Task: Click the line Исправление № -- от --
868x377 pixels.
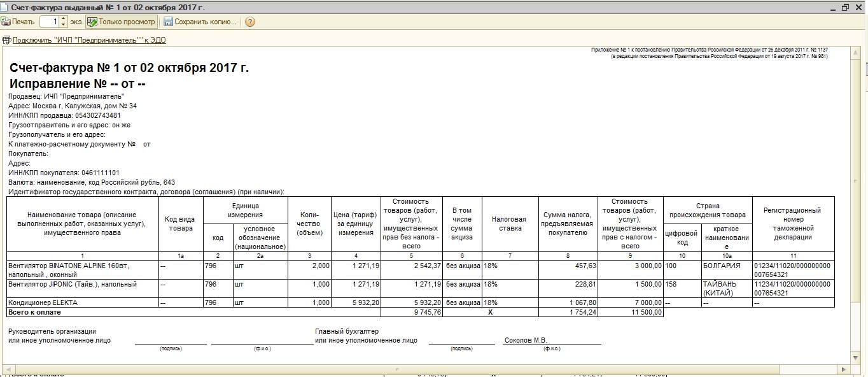Action: click(78, 84)
